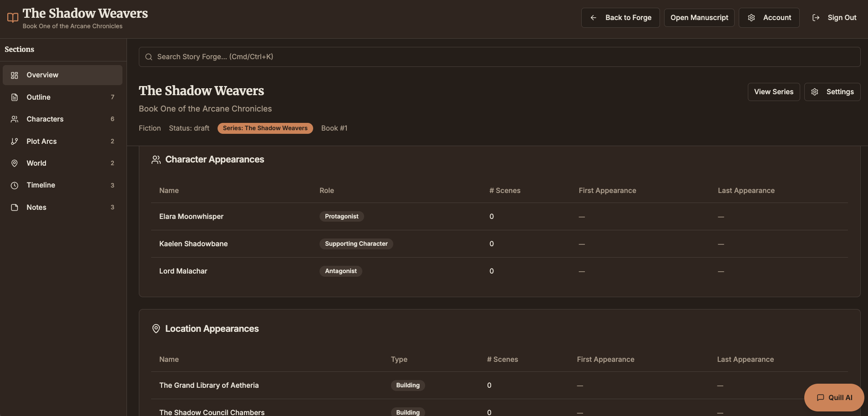This screenshot has width=868, height=416.
Task: Click the sign out arrow icon
Action: coord(816,18)
